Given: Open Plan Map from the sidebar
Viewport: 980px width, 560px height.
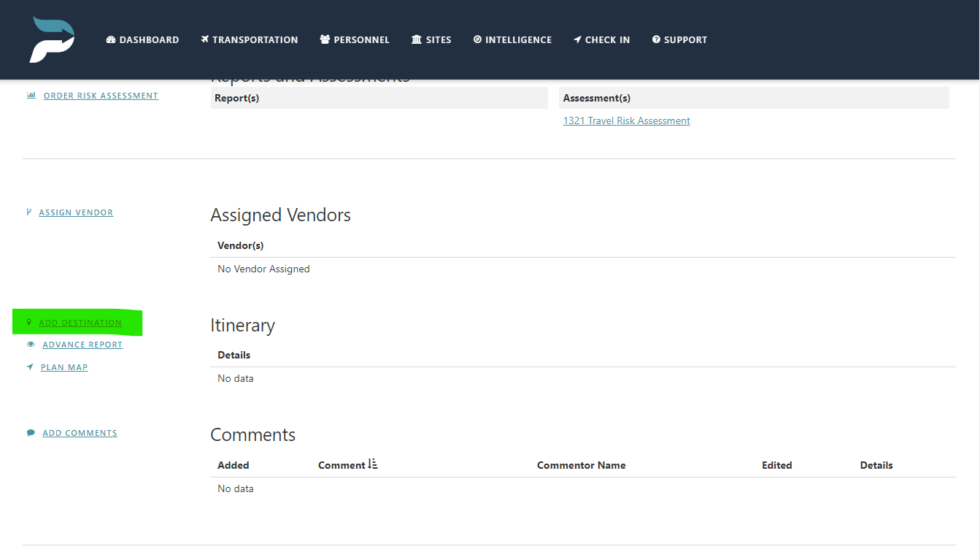Looking at the screenshot, I should tap(64, 367).
